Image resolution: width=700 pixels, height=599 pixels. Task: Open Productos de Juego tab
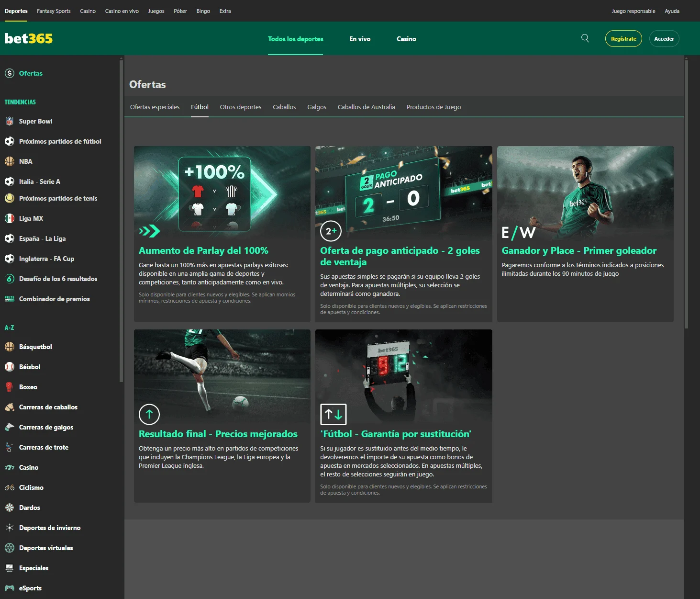pyautogui.click(x=434, y=107)
